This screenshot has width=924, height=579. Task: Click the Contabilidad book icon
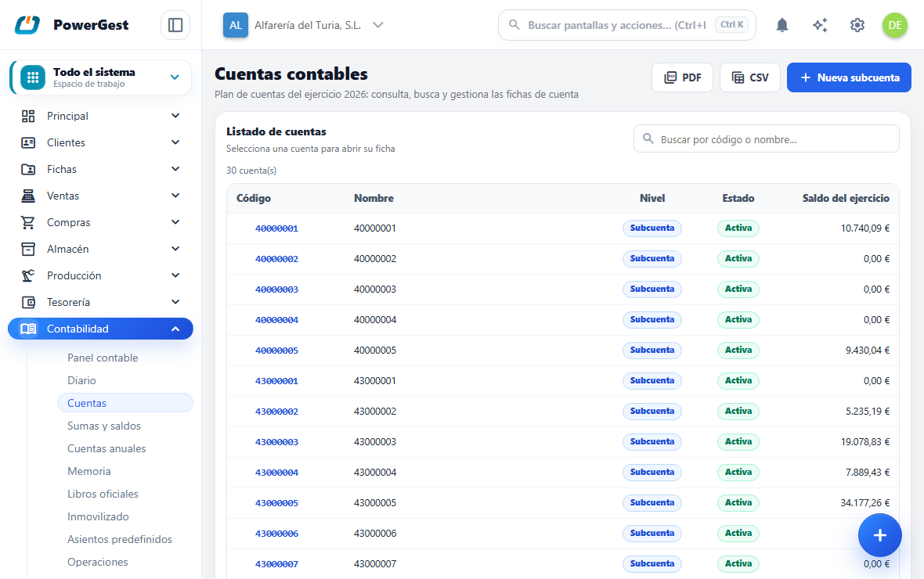point(27,329)
